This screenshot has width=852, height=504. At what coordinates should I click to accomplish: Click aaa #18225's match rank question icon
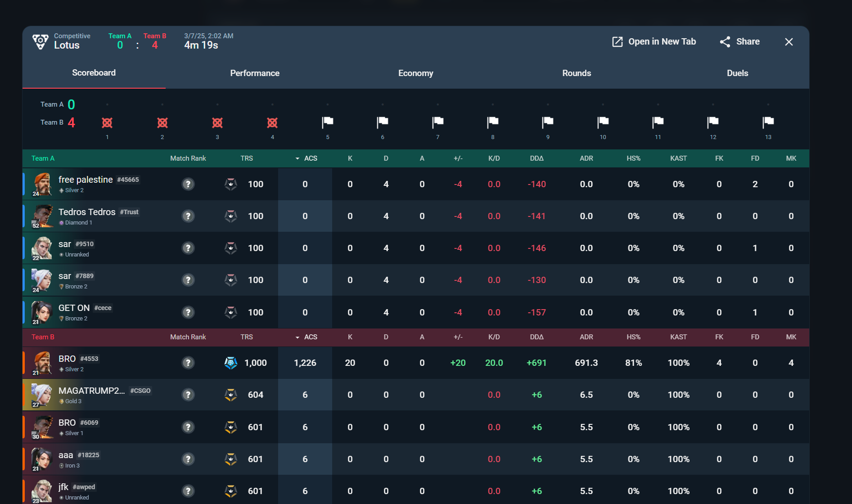[188, 459]
